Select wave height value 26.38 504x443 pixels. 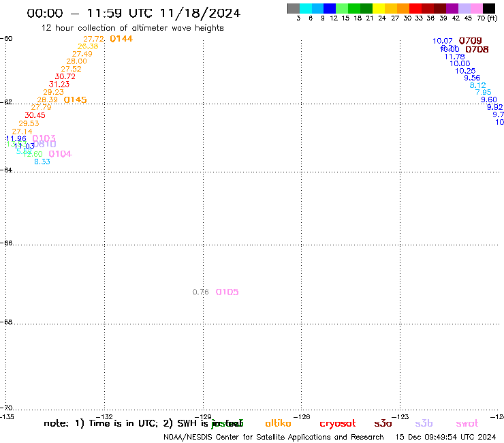pos(88,46)
